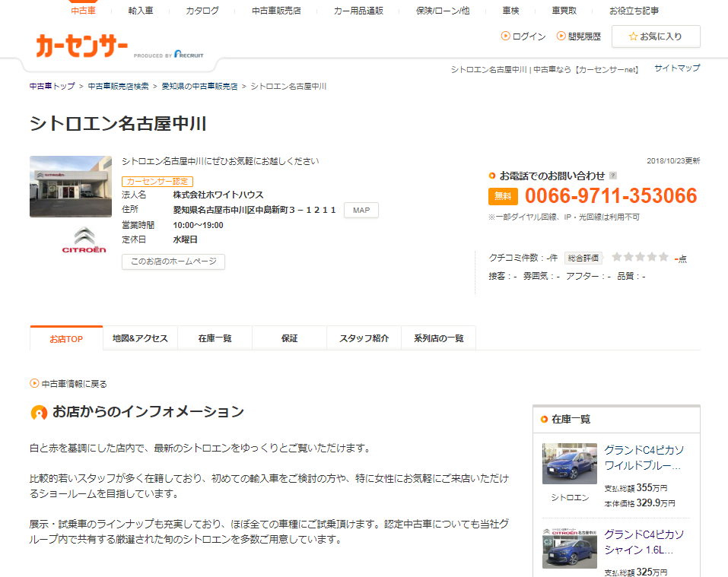The image size is (728, 577).
Task: Click the Citroën brand logo
Action: (84, 239)
